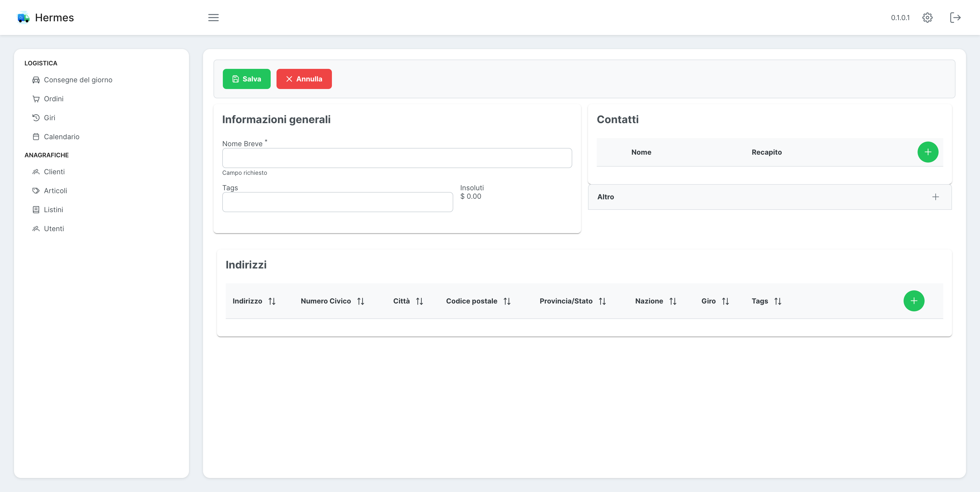Viewport: 980px width, 492px height.
Task: Add a new contact with the green plus
Action: 928,152
